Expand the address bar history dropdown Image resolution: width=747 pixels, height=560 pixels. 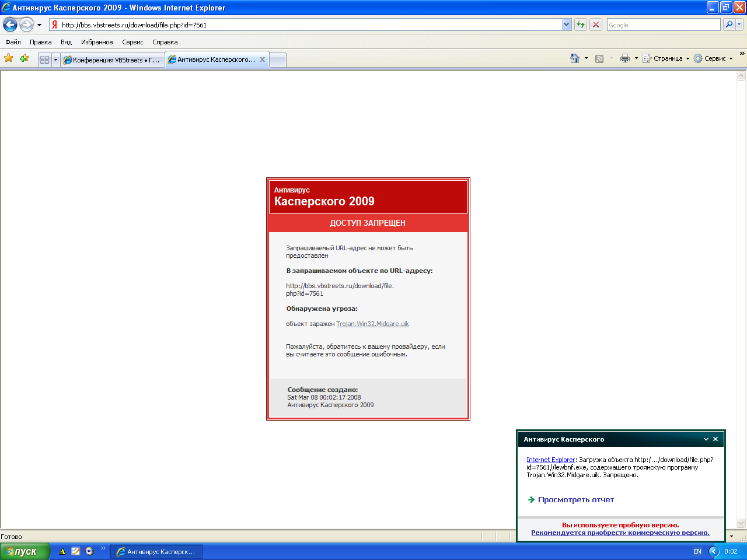coord(566,24)
